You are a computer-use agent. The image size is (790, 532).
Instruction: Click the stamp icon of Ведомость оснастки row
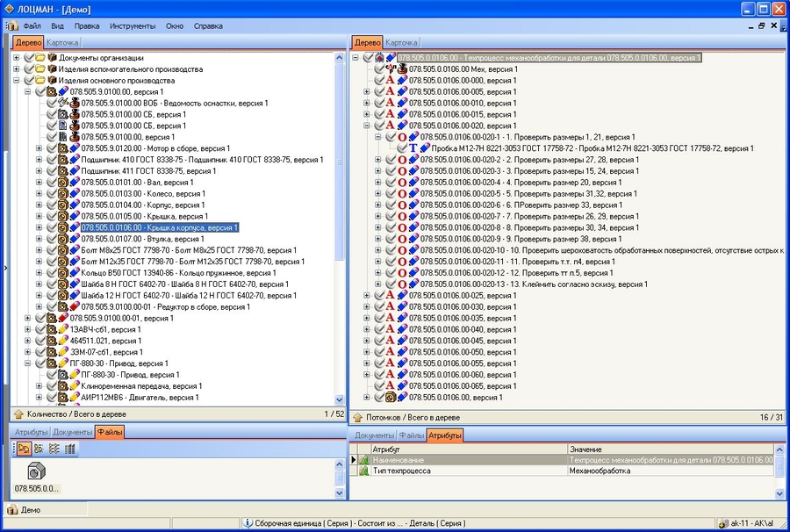point(75,103)
